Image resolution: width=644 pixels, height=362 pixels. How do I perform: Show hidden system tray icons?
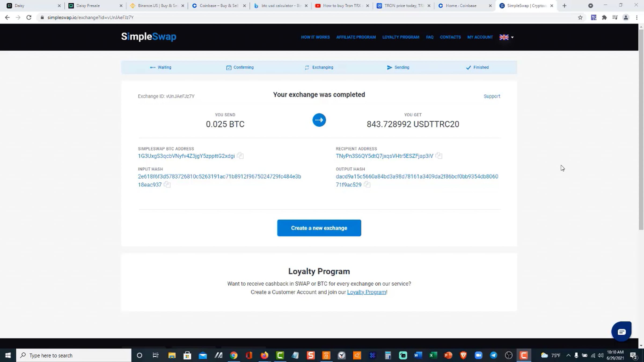(568, 355)
